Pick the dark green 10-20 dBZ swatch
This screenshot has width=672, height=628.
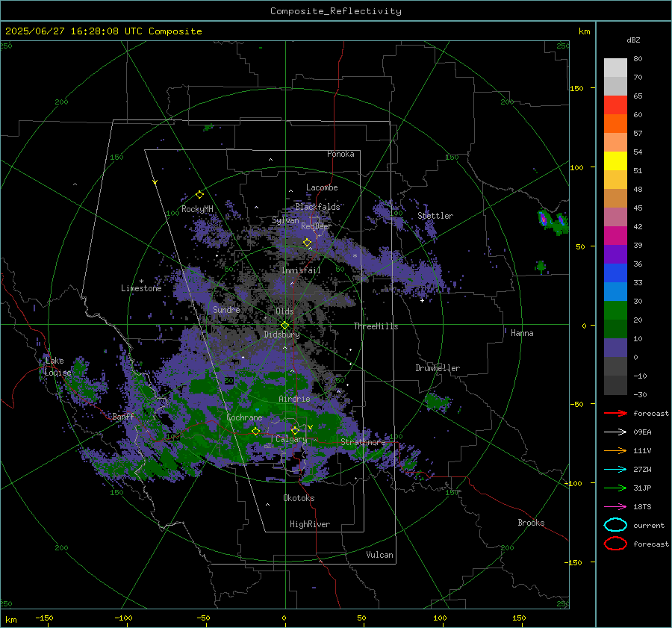pos(615,329)
